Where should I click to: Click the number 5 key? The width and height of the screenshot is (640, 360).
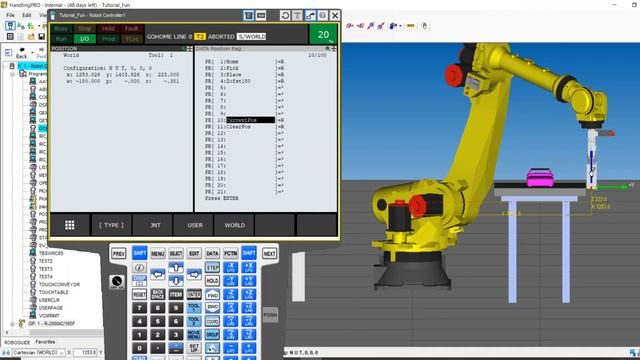[158, 321]
